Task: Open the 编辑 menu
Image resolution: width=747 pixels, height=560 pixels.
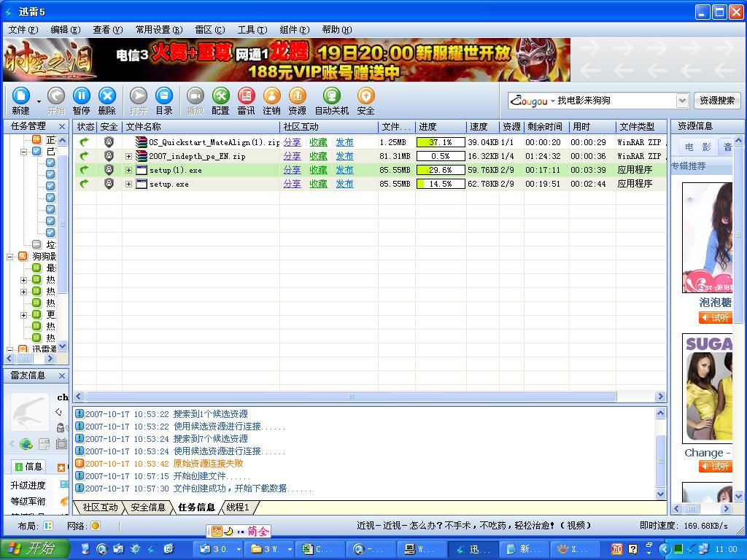Action: pos(65,29)
